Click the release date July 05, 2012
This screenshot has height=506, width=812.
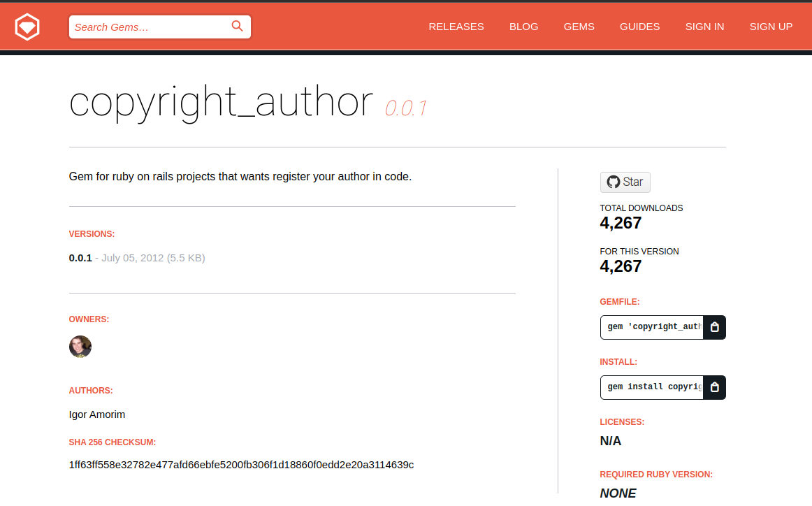[133, 258]
